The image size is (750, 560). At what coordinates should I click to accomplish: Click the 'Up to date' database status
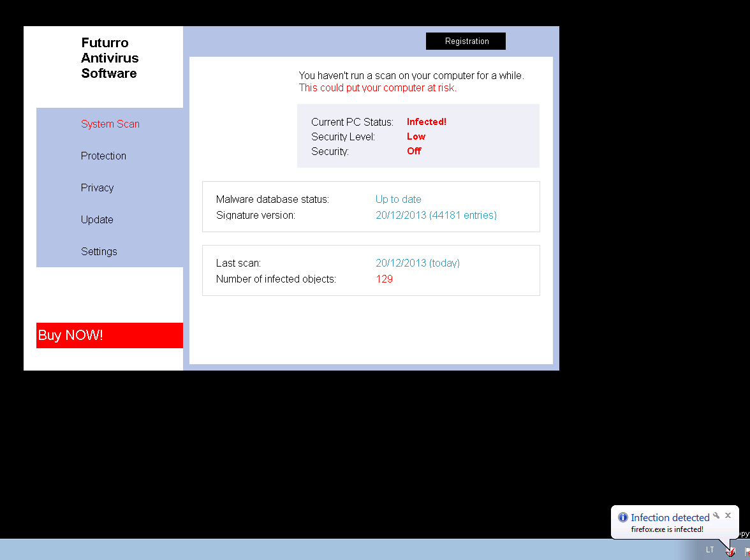pyautogui.click(x=398, y=199)
